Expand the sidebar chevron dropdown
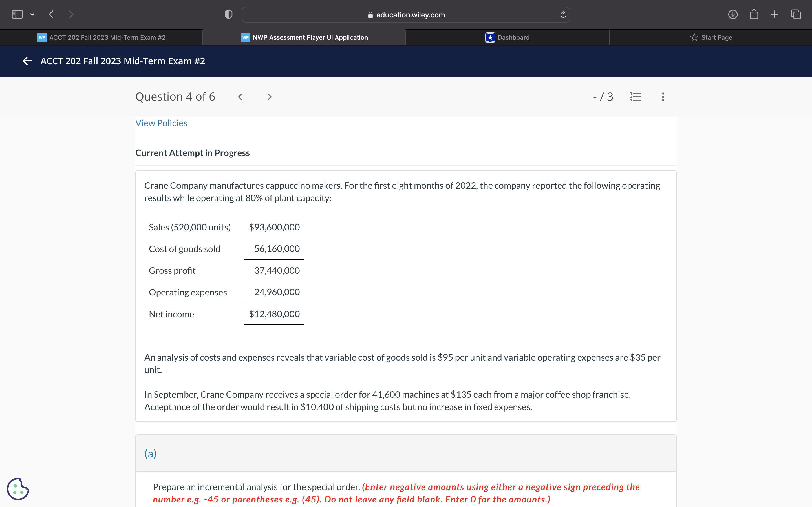 (x=32, y=14)
